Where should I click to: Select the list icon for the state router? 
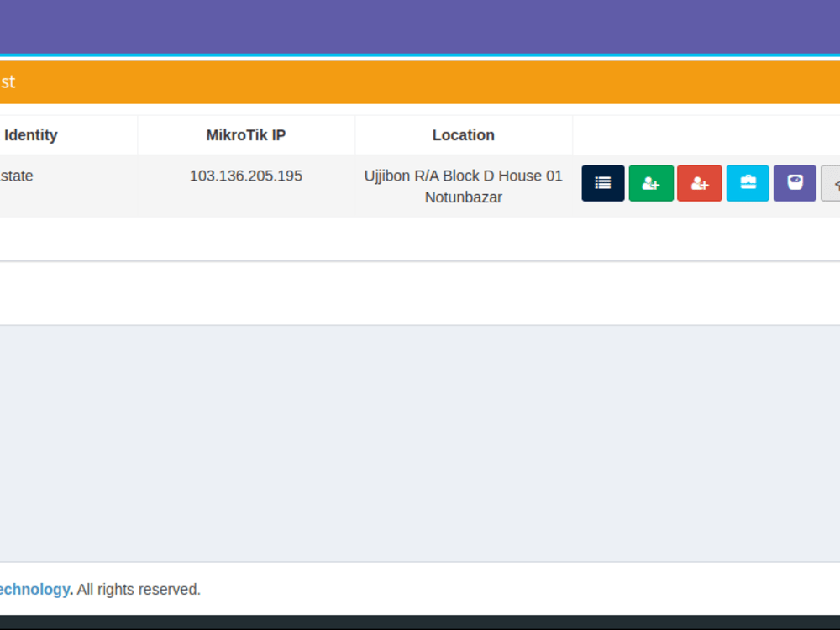[x=602, y=183]
